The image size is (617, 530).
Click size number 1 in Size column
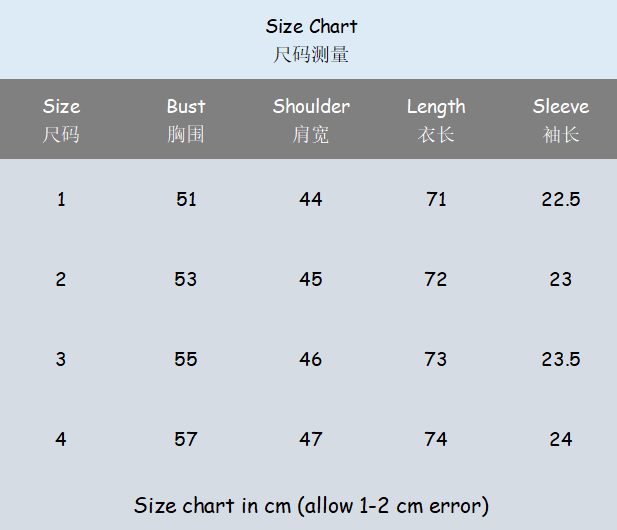tap(61, 199)
